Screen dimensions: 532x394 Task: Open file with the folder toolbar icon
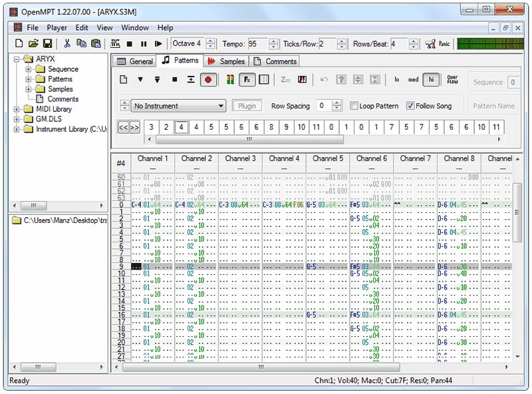coord(33,43)
